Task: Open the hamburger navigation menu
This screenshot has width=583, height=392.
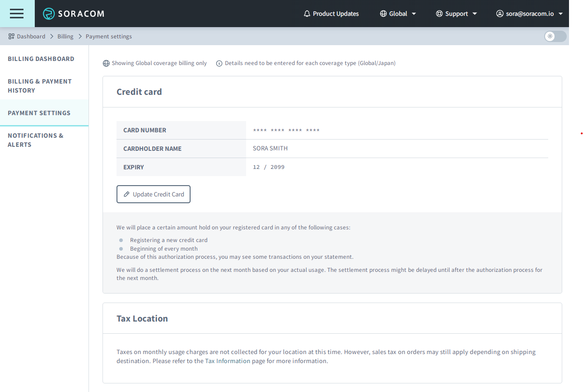Action: pyautogui.click(x=17, y=14)
